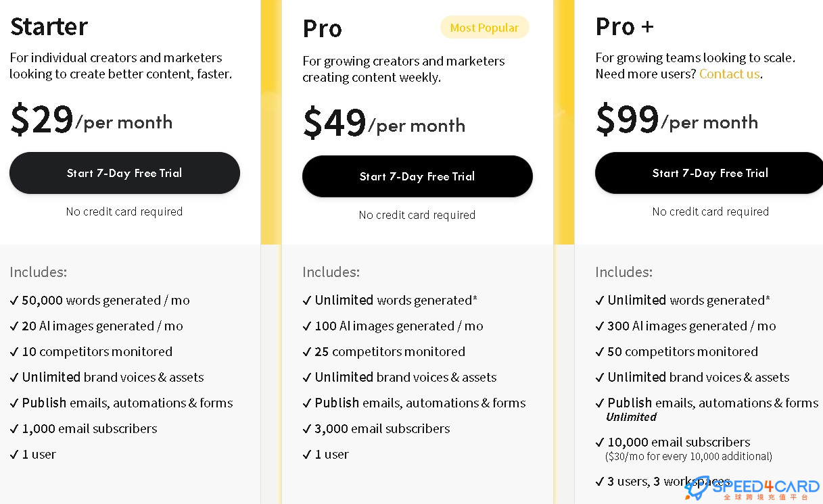
Task: Click checkmark beside 50 competitors monitored
Action: coord(600,352)
